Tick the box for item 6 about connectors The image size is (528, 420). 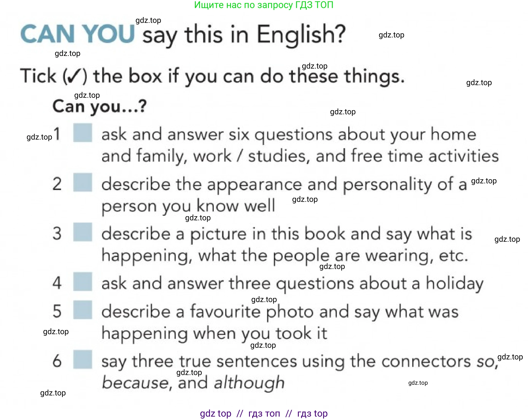(82, 359)
